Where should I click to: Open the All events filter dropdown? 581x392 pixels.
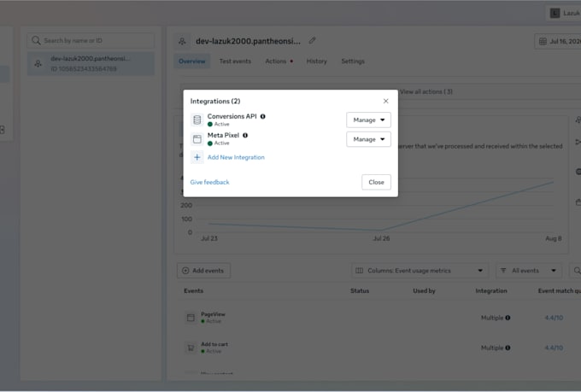pos(529,271)
